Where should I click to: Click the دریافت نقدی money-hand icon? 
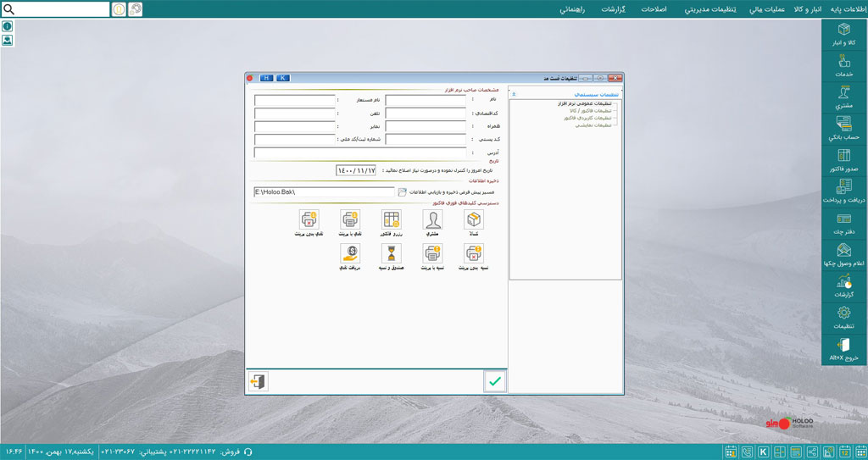(x=350, y=253)
